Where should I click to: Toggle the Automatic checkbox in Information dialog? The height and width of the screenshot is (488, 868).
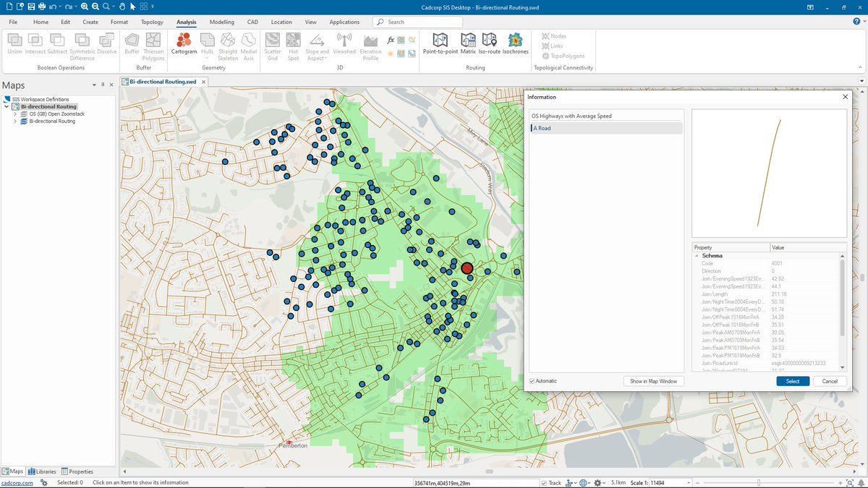533,381
